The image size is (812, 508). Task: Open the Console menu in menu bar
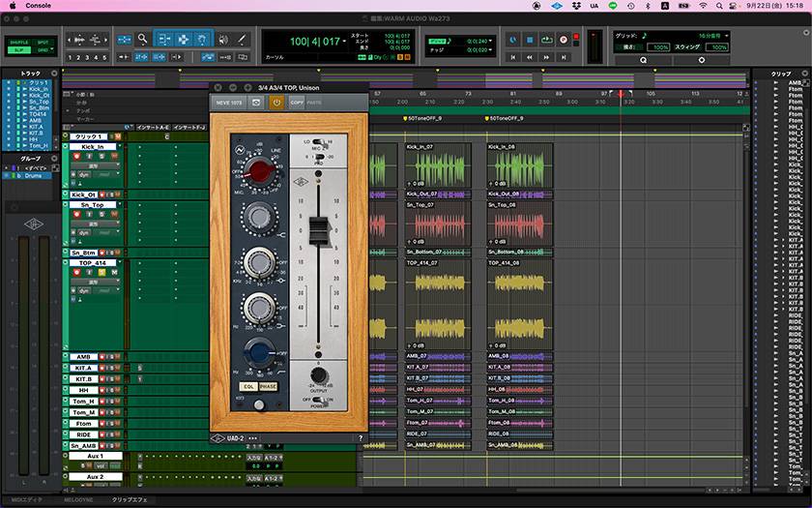point(38,5)
